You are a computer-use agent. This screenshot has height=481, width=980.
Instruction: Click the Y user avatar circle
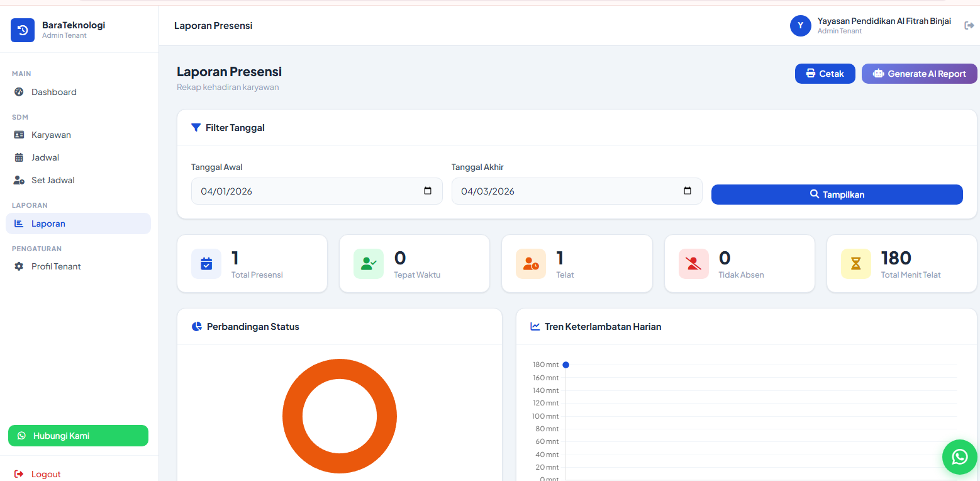point(800,26)
